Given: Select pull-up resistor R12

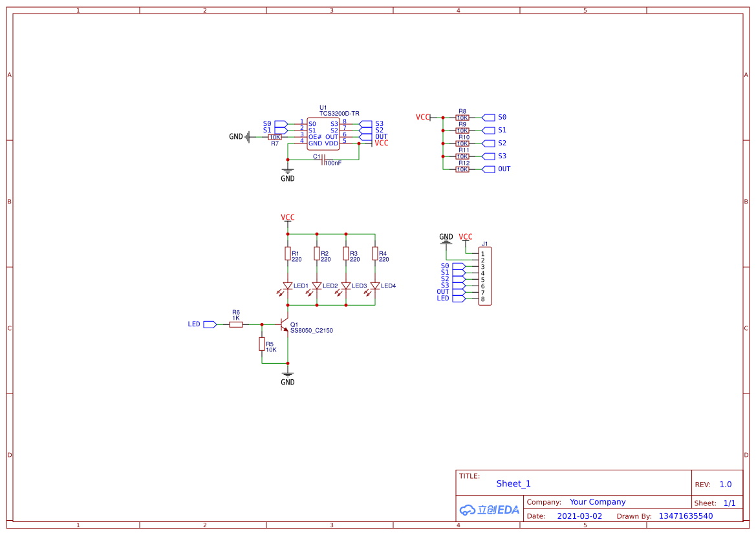Looking at the screenshot, I should tap(462, 169).
